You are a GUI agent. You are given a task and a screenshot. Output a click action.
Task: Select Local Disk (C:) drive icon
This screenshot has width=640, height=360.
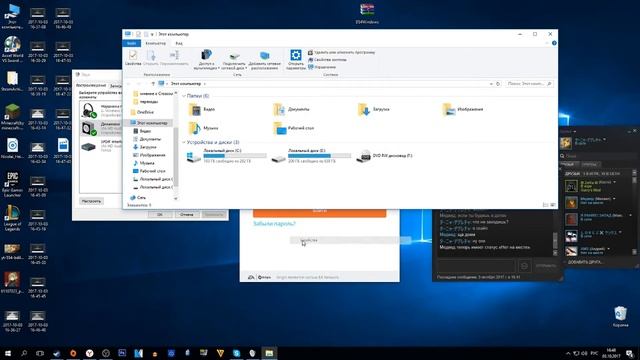[193, 156]
